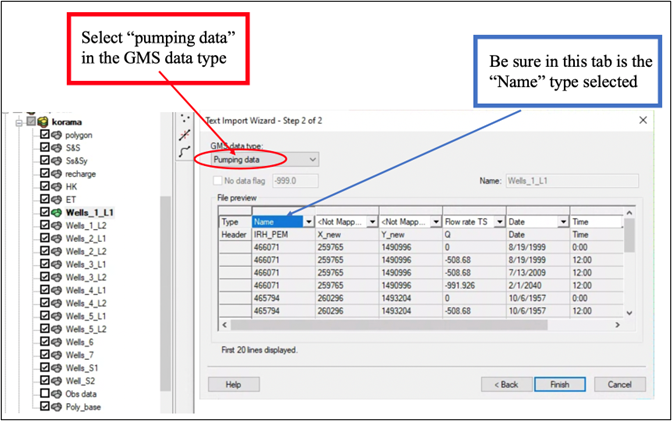Open the Name column type dropdown
672x421 pixels.
[x=309, y=222]
